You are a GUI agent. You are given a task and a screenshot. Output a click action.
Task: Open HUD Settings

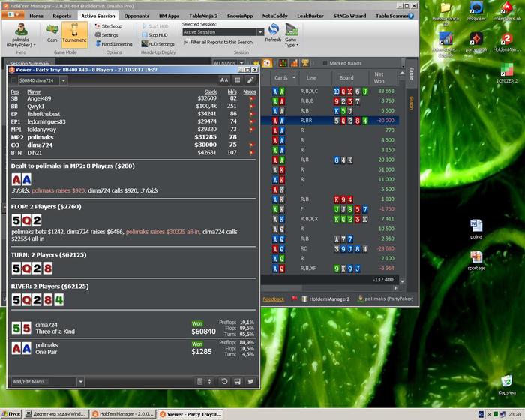[159, 44]
